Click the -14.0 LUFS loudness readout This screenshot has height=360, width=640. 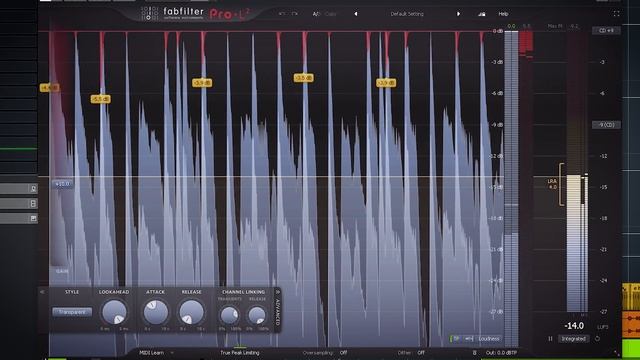coord(574,326)
